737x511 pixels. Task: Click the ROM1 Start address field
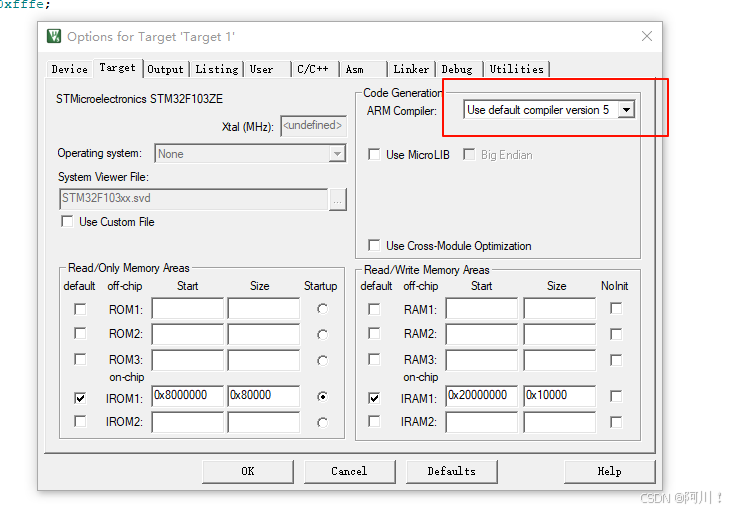tap(188, 308)
